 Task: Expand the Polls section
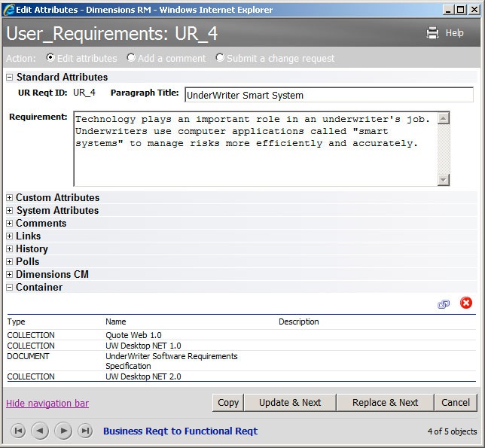tap(10, 262)
